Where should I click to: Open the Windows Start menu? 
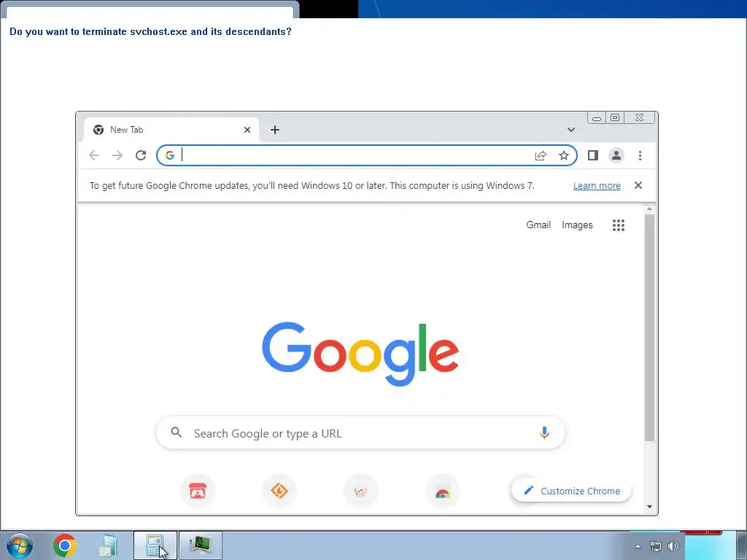point(20,545)
